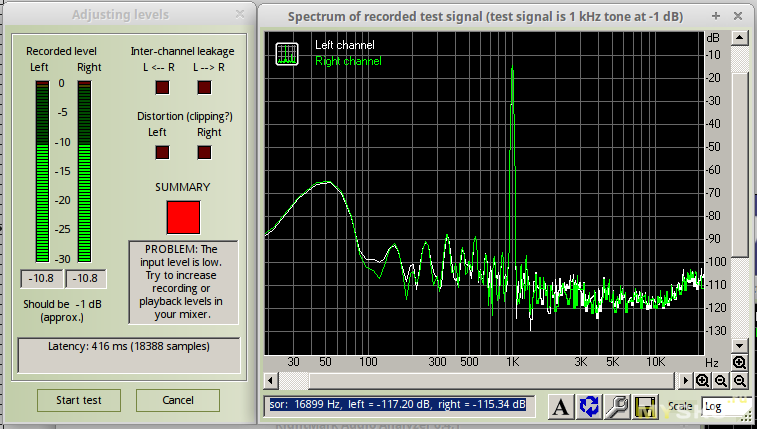
Task: Close the Spectrum of recorded test signal window
Action: (x=738, y=16)
